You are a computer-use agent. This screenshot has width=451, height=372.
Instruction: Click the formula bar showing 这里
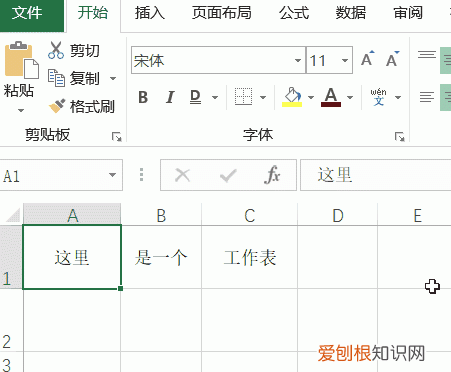pos(376,175)
